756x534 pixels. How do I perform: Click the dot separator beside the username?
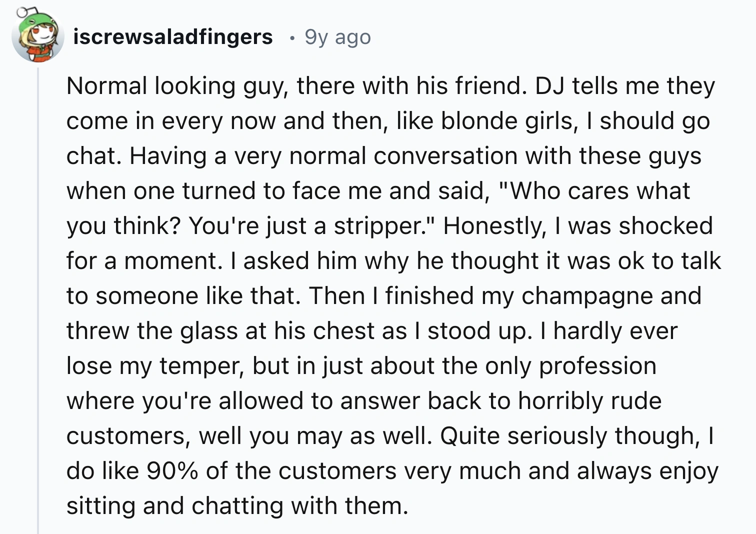click(289, 38)
